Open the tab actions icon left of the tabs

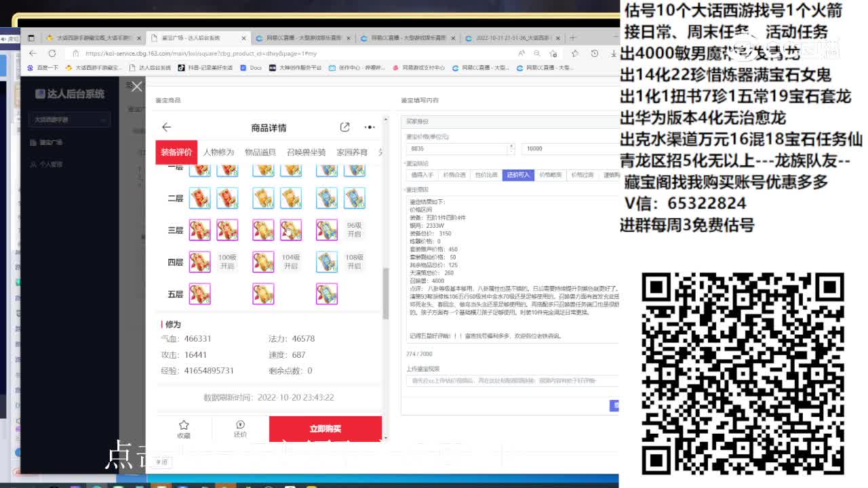tap(31, 38)
